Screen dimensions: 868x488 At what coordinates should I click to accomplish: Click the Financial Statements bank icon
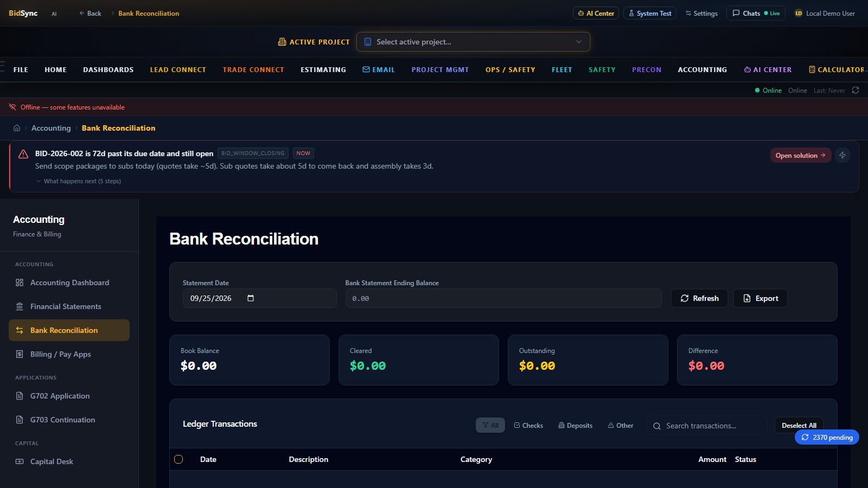click(x=20, y=306)
